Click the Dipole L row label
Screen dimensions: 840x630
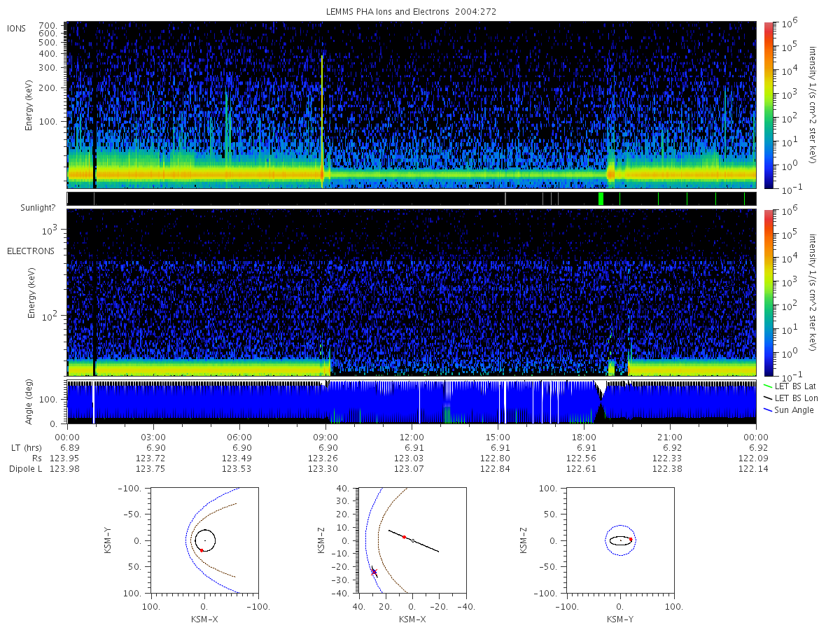[x=25, y=469]
